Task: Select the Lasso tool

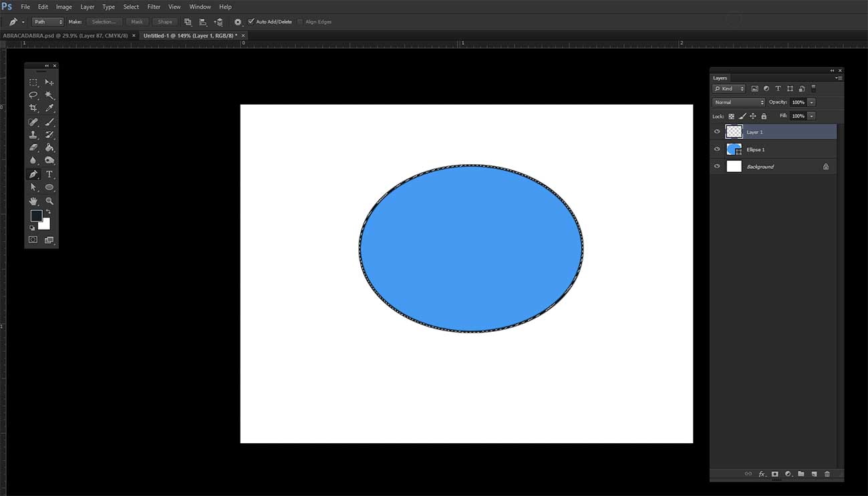Action: click(33, 95)
